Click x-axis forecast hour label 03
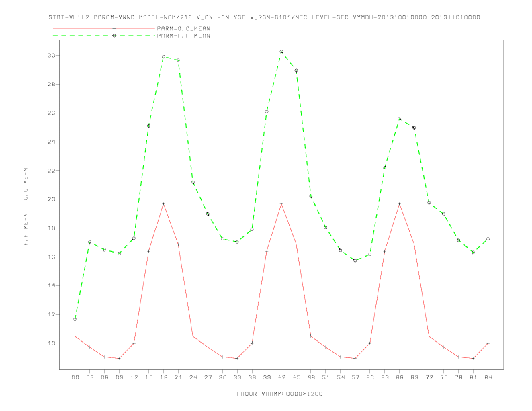The width and height of the screenshot is (532, 411). (89, 377)
